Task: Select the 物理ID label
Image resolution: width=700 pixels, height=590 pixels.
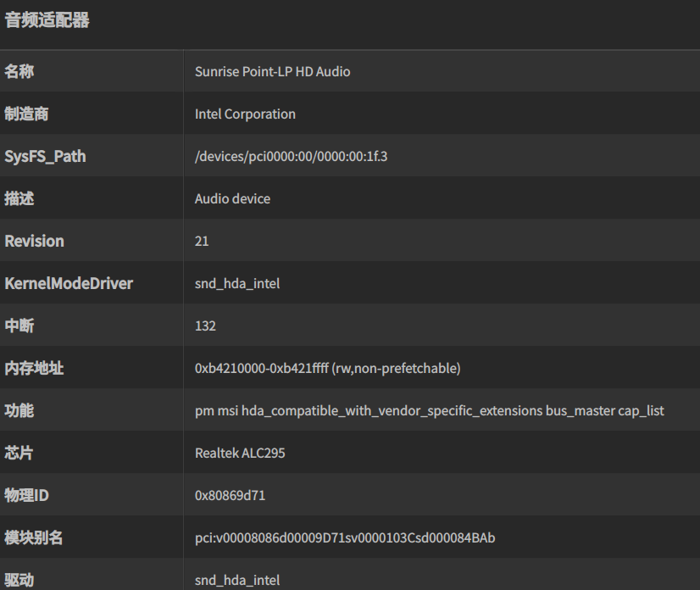Action: point(27,495)
